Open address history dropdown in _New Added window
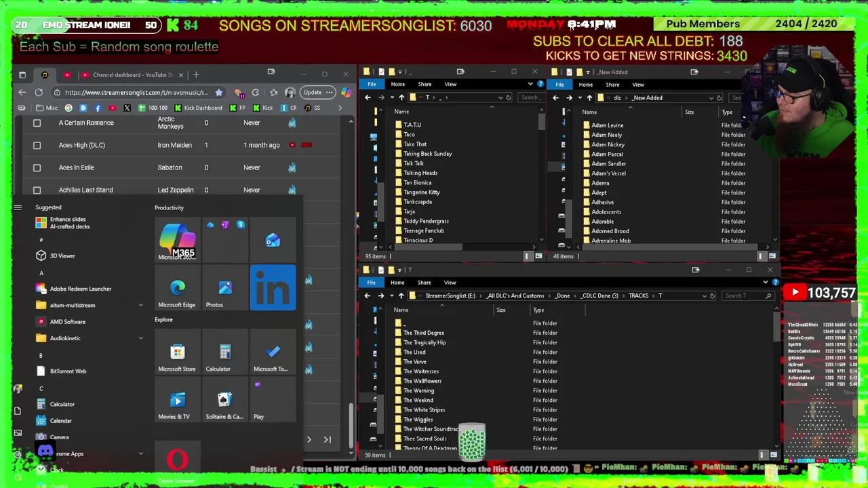This screenshot has width=868, height=488. click(x=711, y=98)
